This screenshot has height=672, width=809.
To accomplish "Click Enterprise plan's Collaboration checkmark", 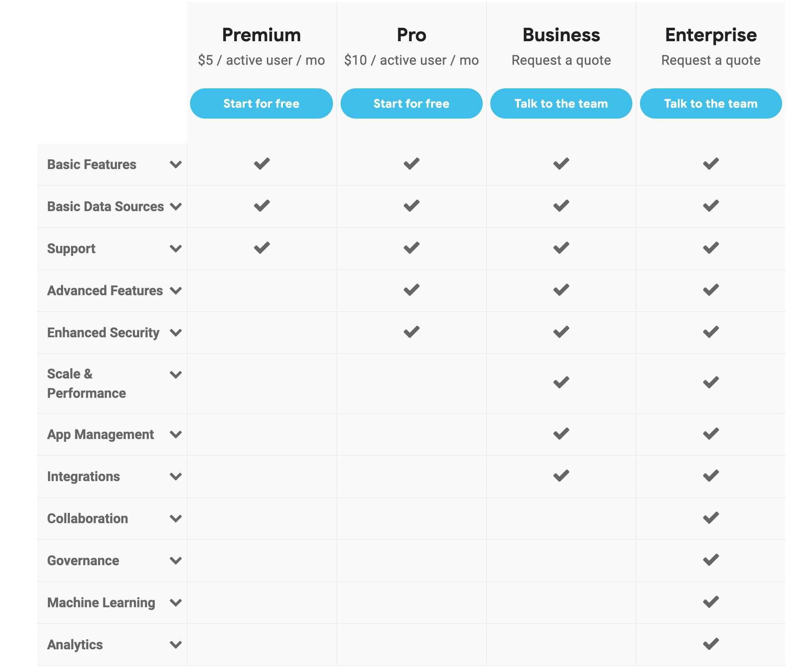I will coord(711,518).
